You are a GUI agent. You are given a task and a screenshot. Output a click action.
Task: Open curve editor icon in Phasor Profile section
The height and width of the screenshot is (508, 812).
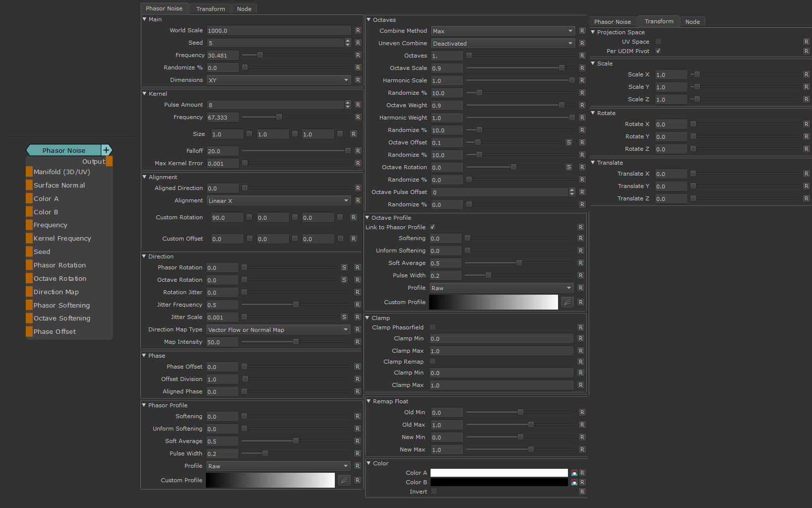tap(344, 480)
